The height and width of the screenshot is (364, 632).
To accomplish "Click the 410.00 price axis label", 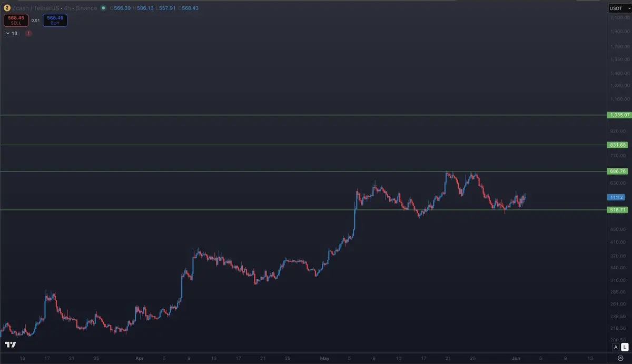I will [x=618, y=242].
